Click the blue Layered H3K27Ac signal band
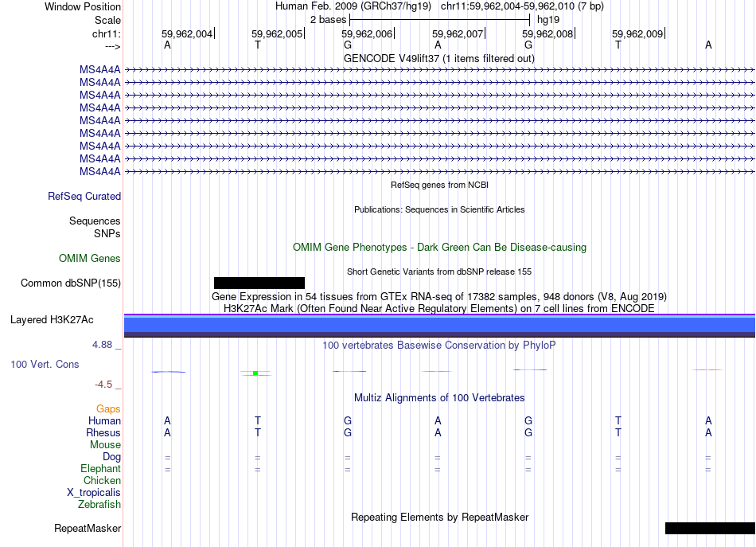This screenshot has width=756, height=547. [439, 326]
